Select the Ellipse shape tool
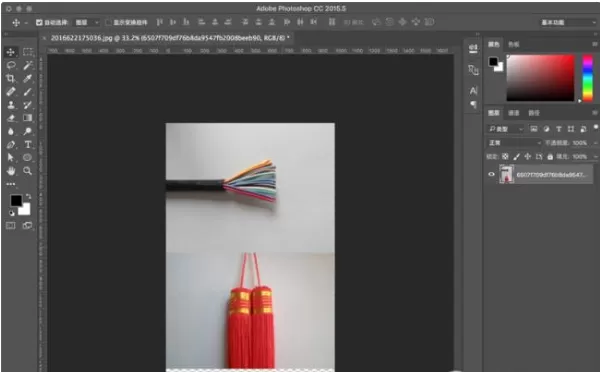Viewport: 600px width, 372px height. (28, 158)
